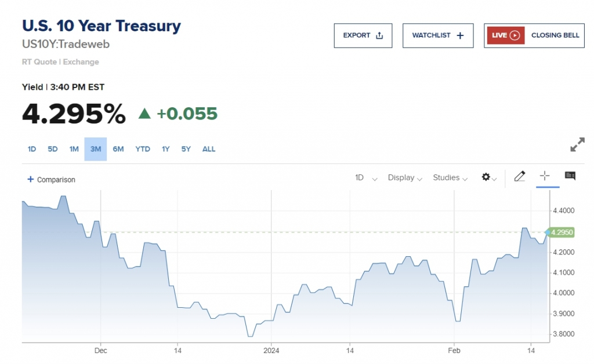594x364 pixels.
Task: Click the 4.2950 current yield label
Action: 561,232
